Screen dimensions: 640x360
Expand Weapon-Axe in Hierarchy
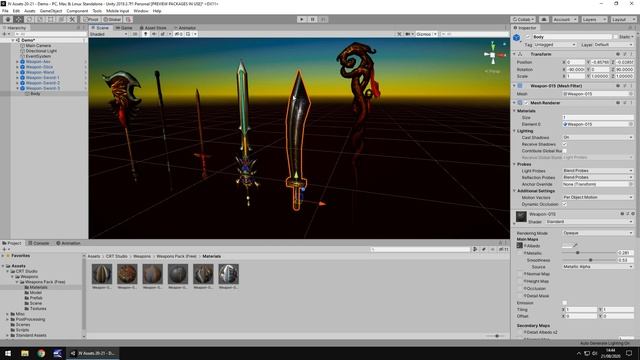point(18,62)
